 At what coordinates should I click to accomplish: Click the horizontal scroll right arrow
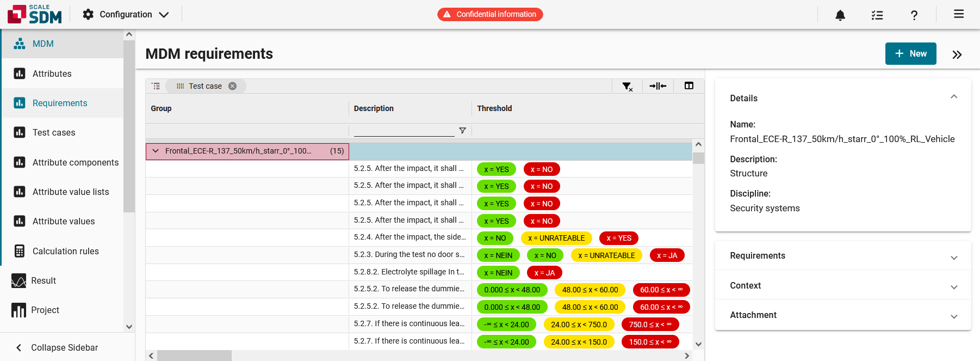click(x=687, y=356)
